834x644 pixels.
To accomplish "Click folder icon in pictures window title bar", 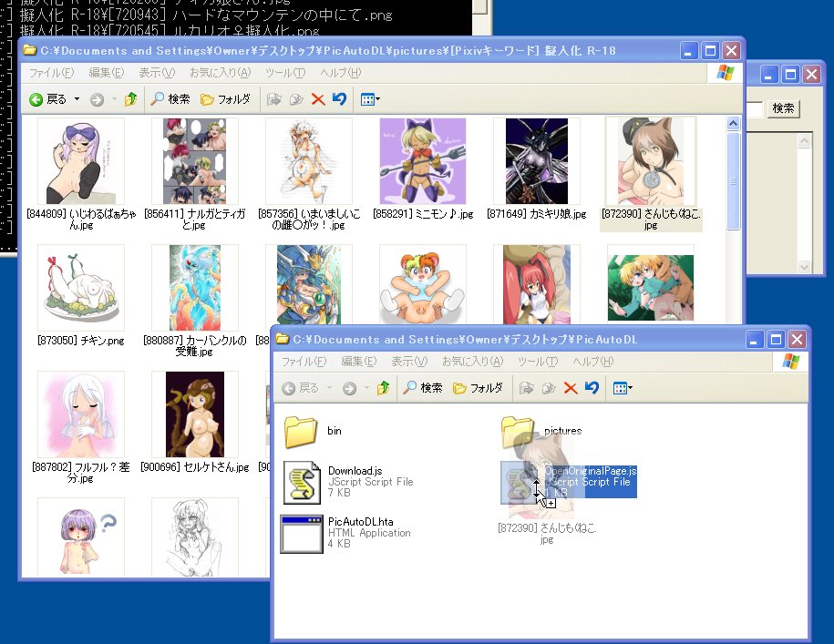I will click(x=30, y=50).
